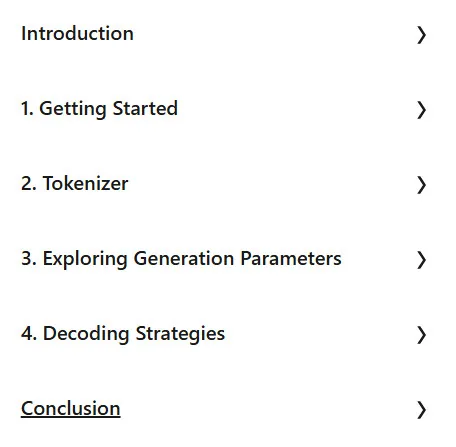Expand the Introduction row's chevron
Image resolution: width=456 pixels, height=447 pixels.
(x=422, y=35)
